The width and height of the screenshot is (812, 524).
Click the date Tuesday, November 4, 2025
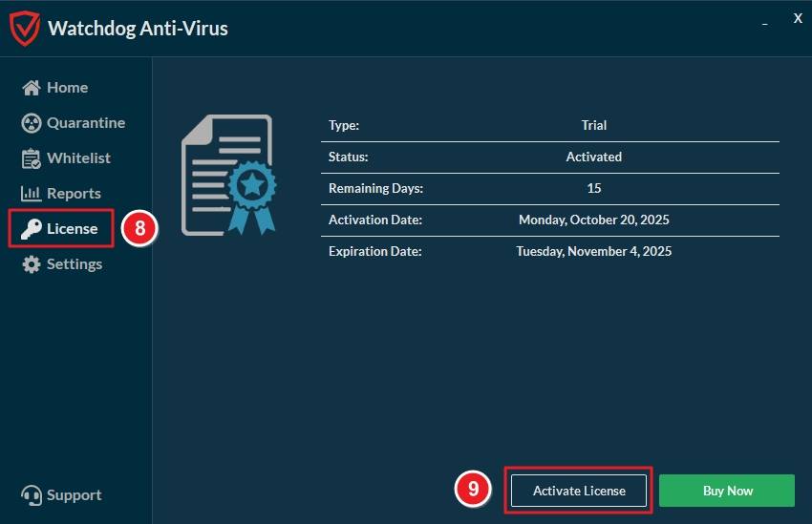[594, 251]
